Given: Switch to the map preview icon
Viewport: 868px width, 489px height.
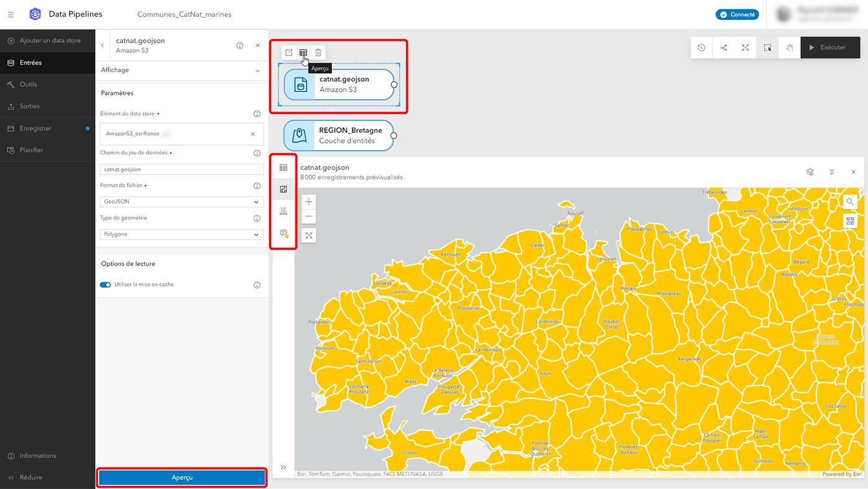Looking at the screenshot, I should [x=283, y=189].
